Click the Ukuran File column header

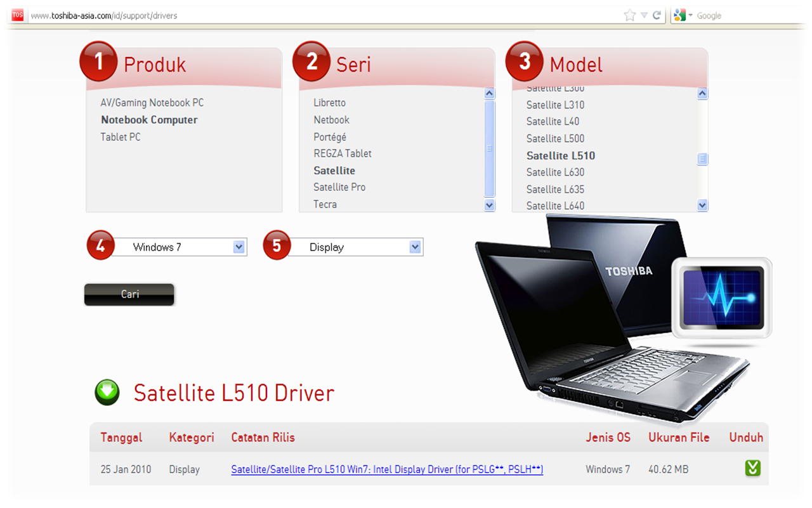coord(679,438)
